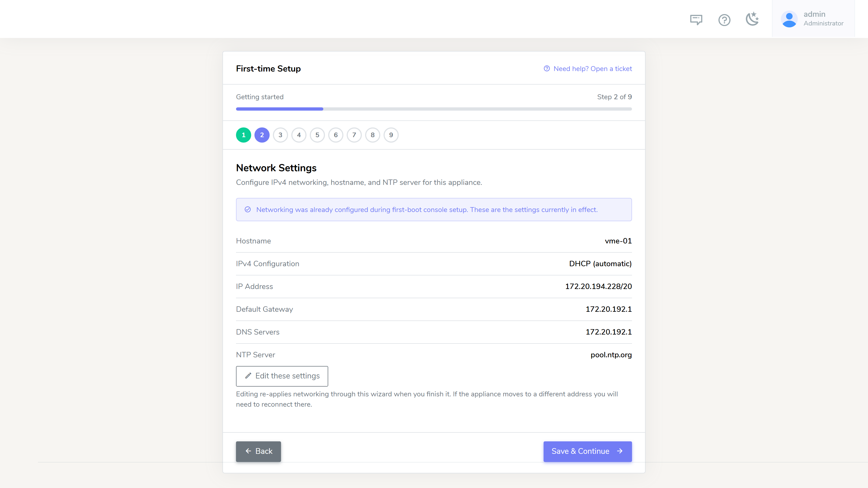The width and height of the screenshot is (868, 488).
Task: Click the help question mark icon
Action: [x=724, y=20]
